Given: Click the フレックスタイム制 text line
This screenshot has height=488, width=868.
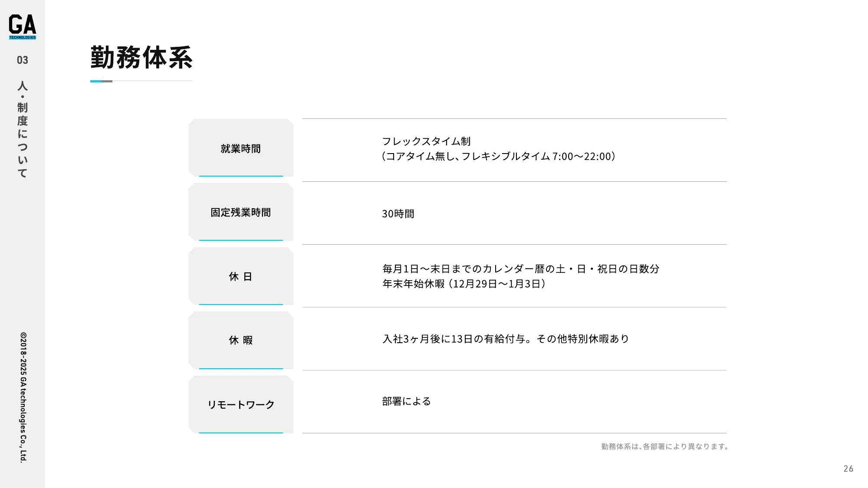Looking at the screenshot, I should [426, 141].
